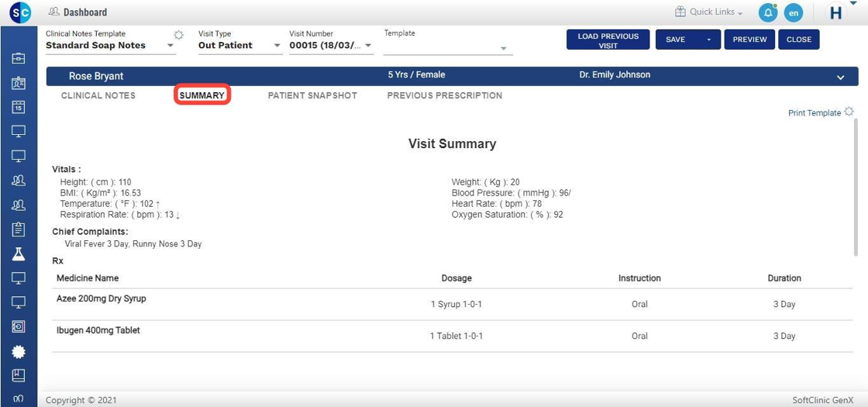Click monitor icon directly below flask icon

coord(19,278)
